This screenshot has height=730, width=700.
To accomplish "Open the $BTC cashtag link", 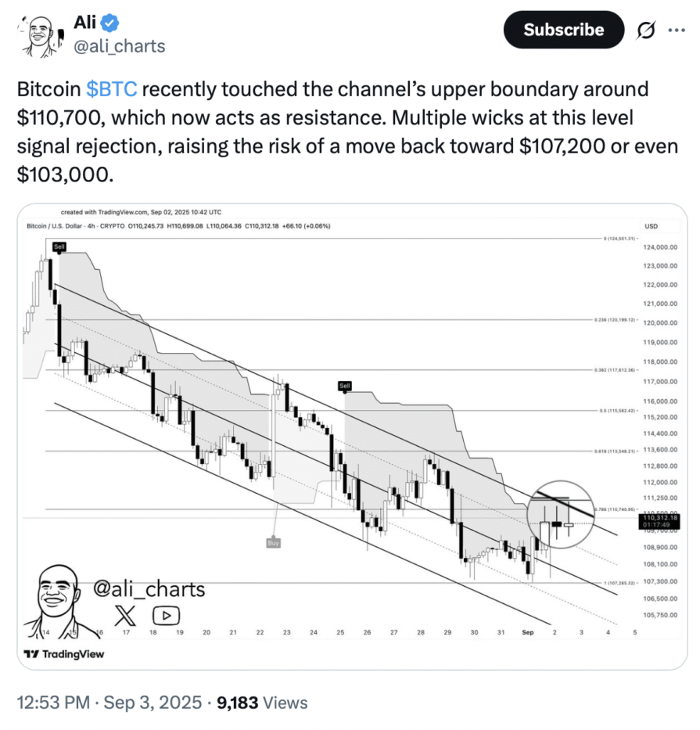I will (x=112, y=89).
